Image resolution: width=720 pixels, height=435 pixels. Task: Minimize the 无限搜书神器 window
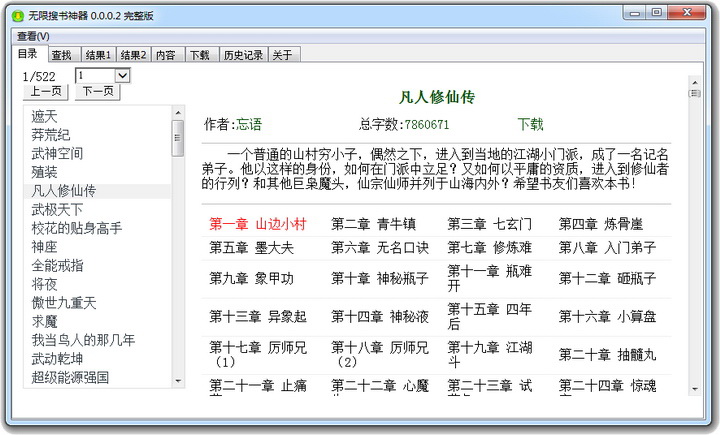[635, 13]
